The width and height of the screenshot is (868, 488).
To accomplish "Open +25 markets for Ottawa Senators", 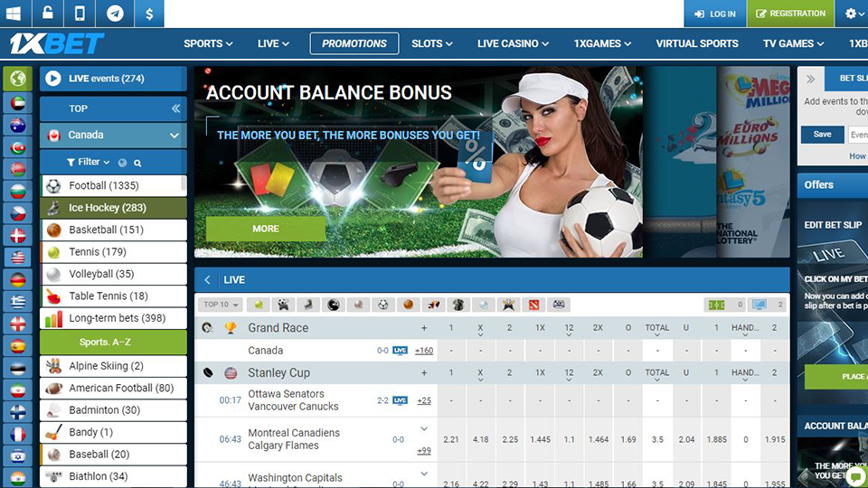I will pos(424,400).
